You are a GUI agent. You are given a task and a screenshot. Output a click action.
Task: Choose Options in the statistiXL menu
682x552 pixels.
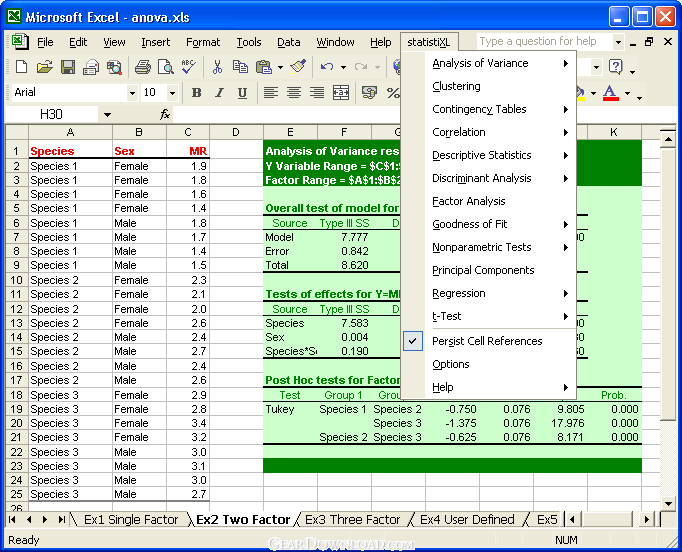500,364
